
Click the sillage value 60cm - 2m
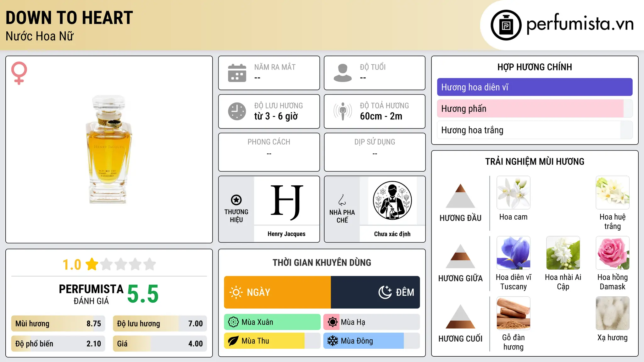point(381,116)
